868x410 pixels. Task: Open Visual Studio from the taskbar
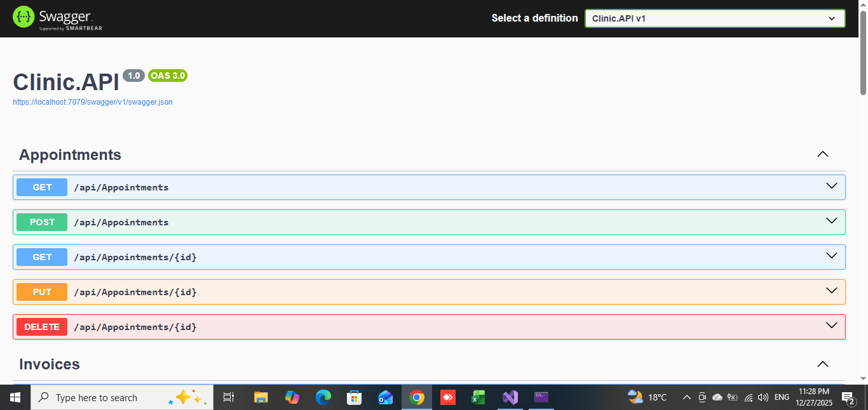(x=510, y=397)
